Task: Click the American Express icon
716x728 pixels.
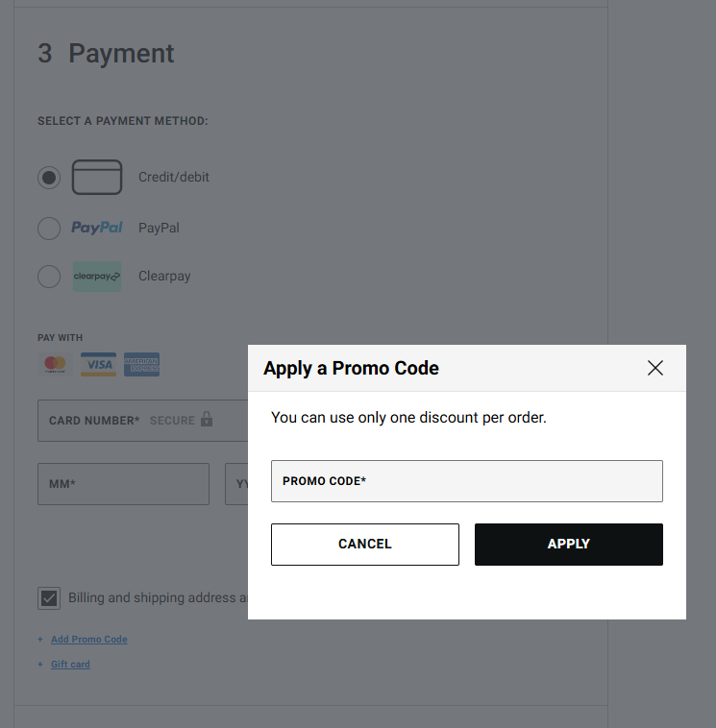Action: point(141,365)
